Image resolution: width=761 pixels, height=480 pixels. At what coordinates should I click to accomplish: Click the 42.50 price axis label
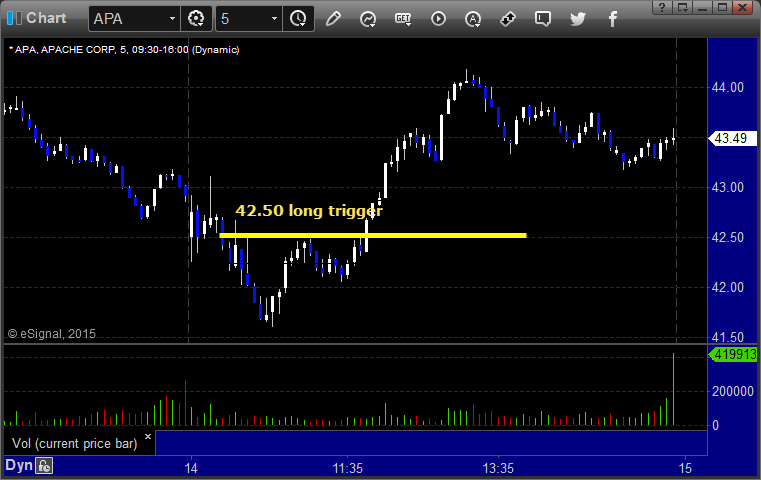[x=728, y=237]
